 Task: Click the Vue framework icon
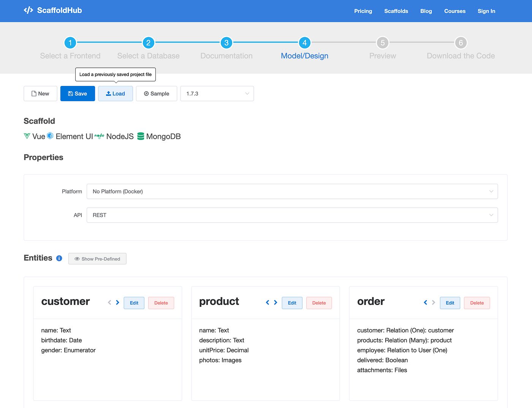click(27, 136)
